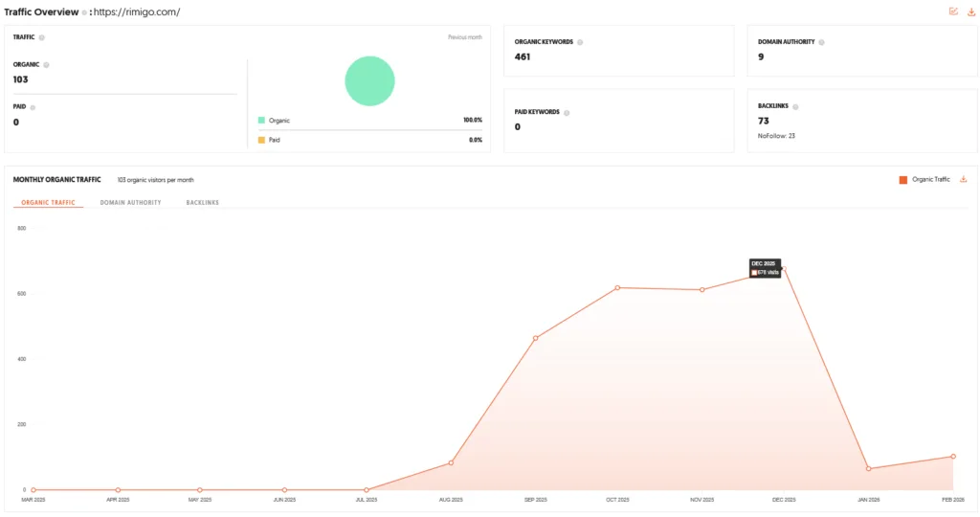Select the FEB 2026 data point
The width and height of the screenshot is (980, 517).
coord(953,457)
